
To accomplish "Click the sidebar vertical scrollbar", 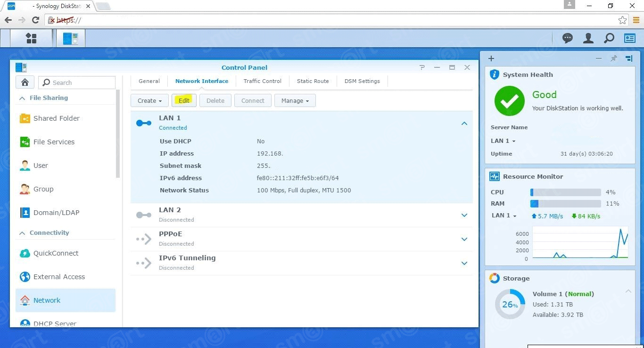I will tap(118, 133).
